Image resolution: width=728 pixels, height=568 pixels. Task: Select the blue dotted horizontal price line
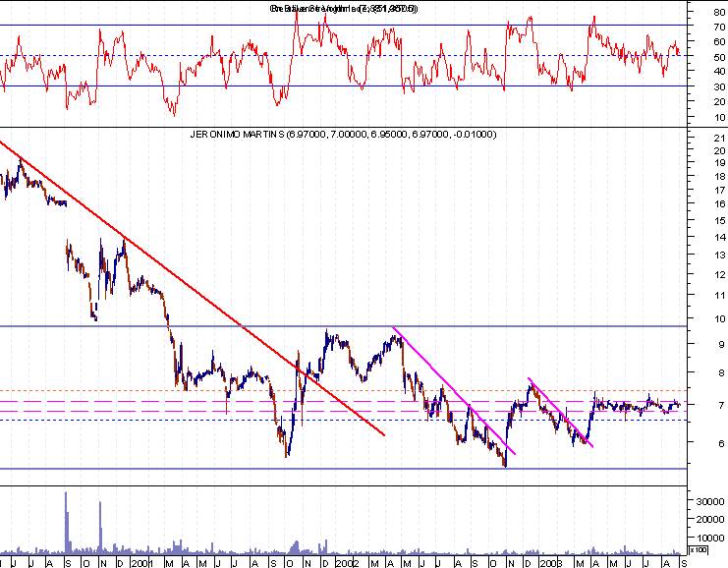coord(343,420)
